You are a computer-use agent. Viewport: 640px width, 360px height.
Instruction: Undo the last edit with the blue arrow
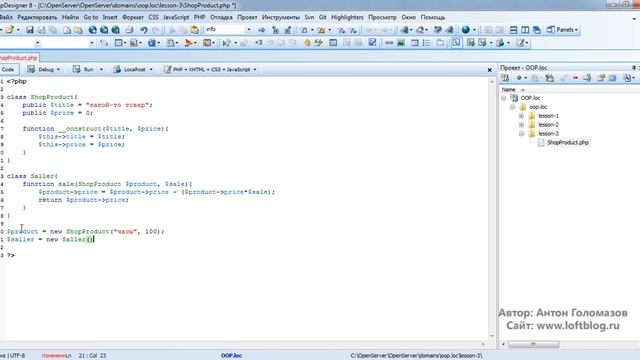(144, 30)
